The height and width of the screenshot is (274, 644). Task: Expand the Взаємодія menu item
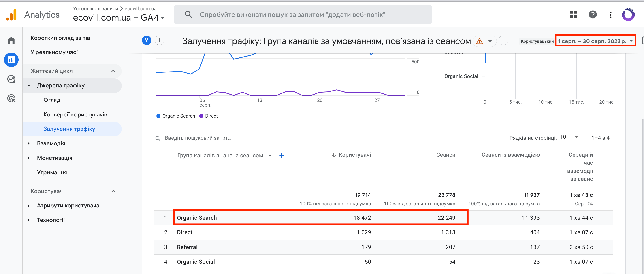[28, 143]
